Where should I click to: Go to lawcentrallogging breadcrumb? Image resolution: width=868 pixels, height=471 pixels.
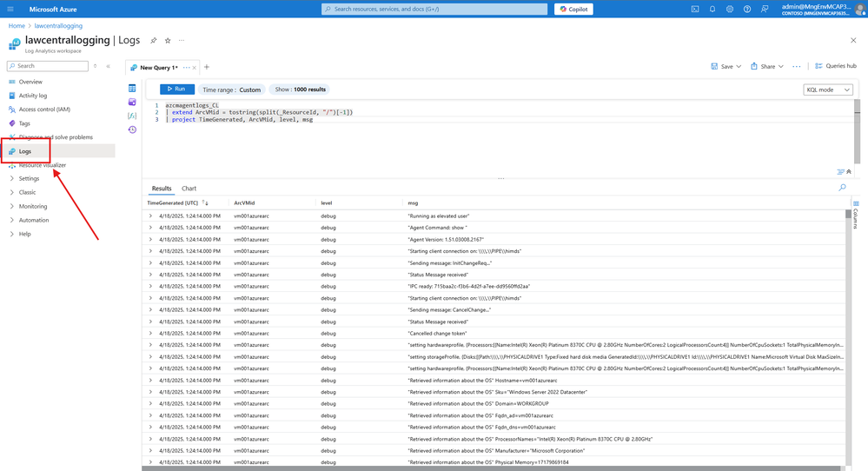point(58,26)
